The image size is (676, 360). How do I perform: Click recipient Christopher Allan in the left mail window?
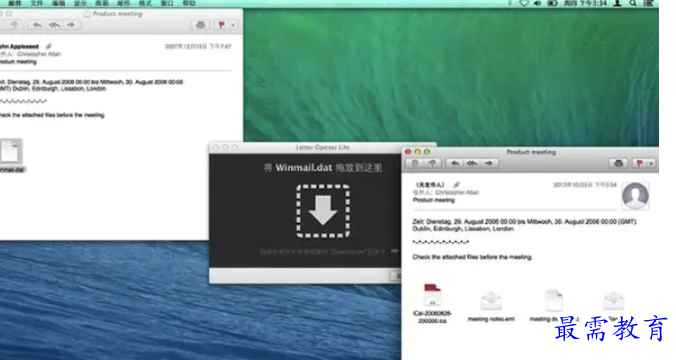39,54
